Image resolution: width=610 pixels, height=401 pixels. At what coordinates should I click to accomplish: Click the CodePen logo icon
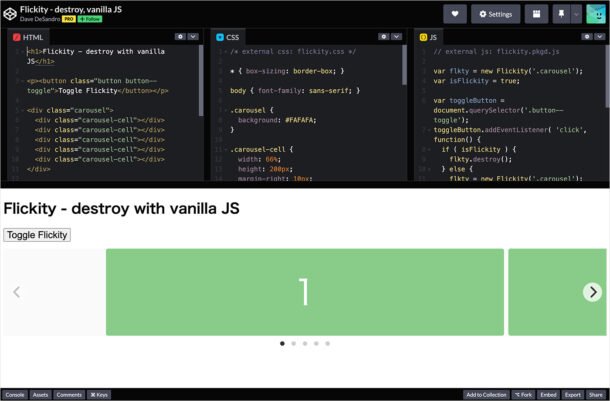(10, 14)
